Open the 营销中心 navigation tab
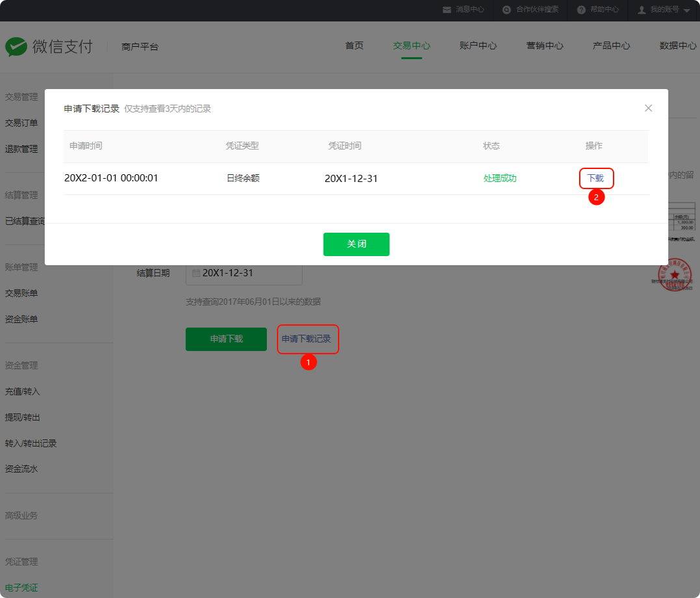The image size is (700, 598). (545, 45)
